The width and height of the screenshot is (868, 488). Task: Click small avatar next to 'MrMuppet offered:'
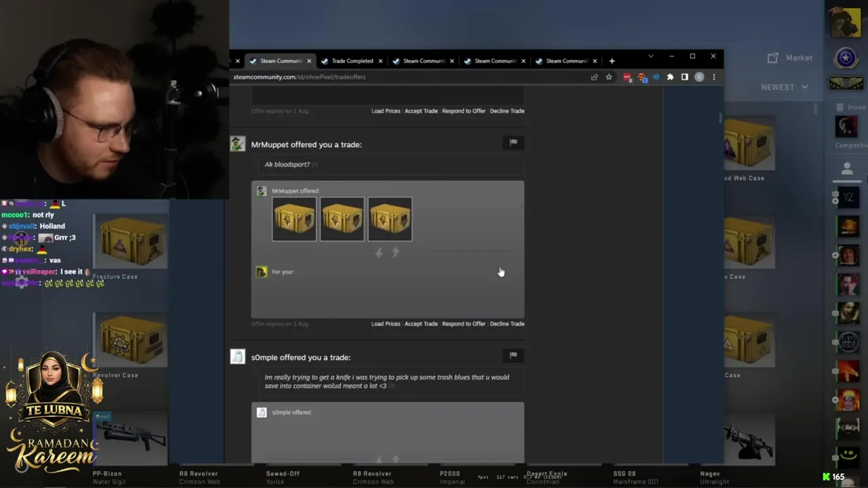tap(262, 191)
